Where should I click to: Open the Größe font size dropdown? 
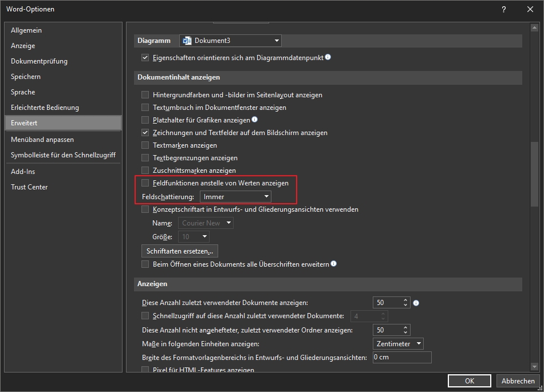pyautogui.click(x=194, y=237)
